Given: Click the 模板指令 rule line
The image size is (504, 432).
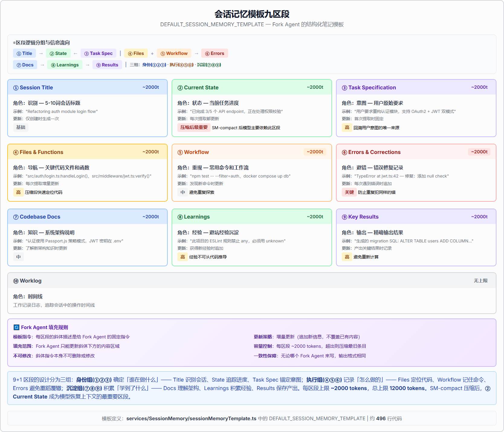Looking at the screenshot, I should click(71, 337).
